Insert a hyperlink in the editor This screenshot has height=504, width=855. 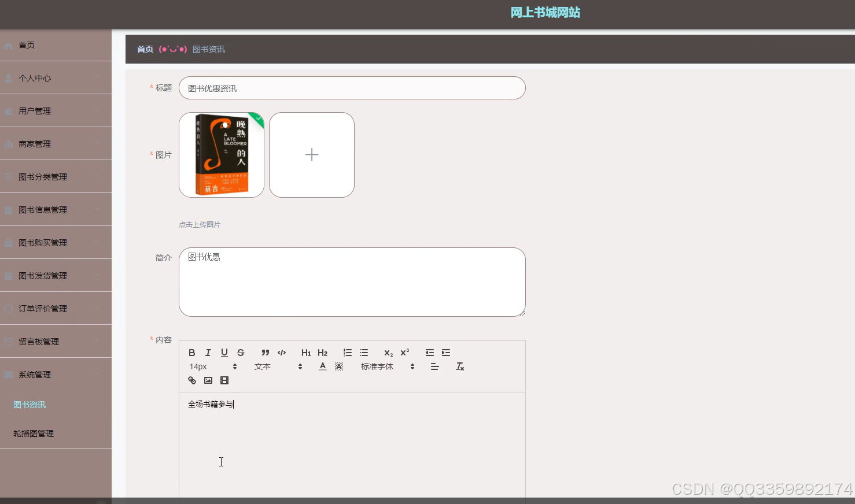click(x=192, y=380)
